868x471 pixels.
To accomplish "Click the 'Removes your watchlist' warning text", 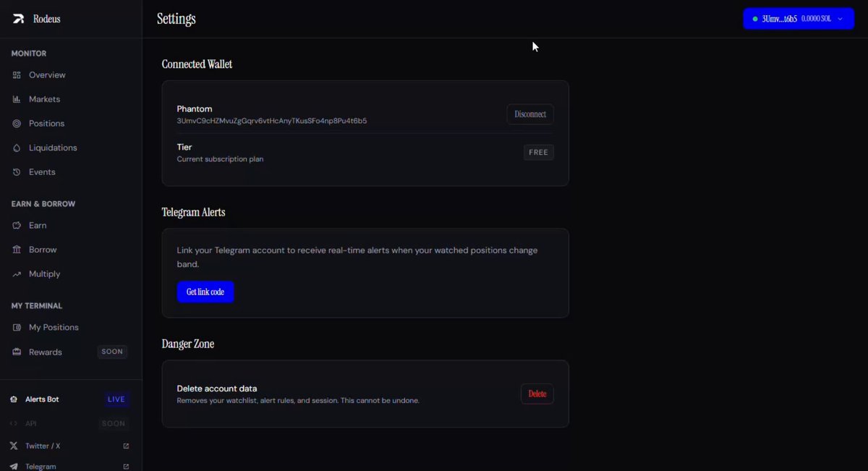I will [298, 401].
